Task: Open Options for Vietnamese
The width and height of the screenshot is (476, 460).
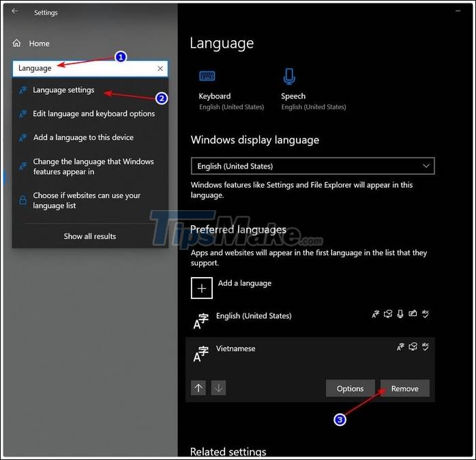Action: 351,388
